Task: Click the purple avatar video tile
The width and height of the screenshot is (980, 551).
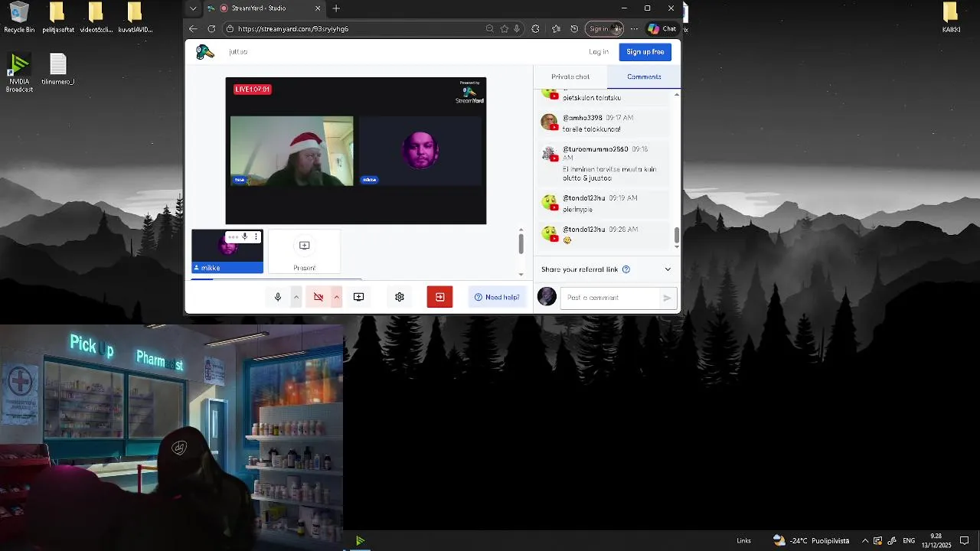Action: 420,151
